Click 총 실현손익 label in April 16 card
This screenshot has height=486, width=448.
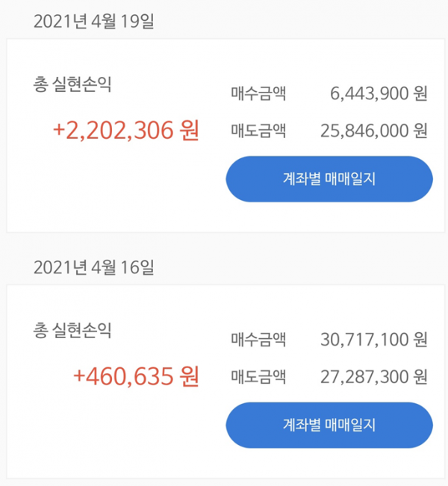(x=72, y=329)
